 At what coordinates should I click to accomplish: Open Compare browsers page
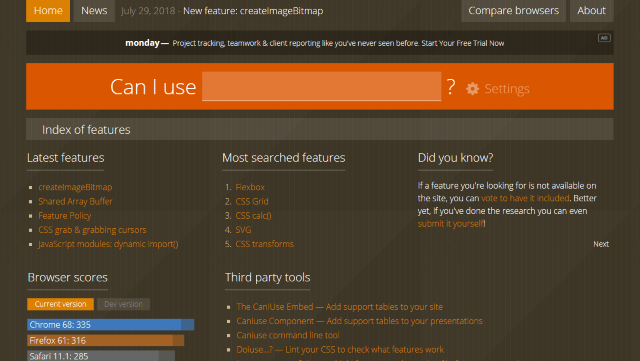[513, 11]
